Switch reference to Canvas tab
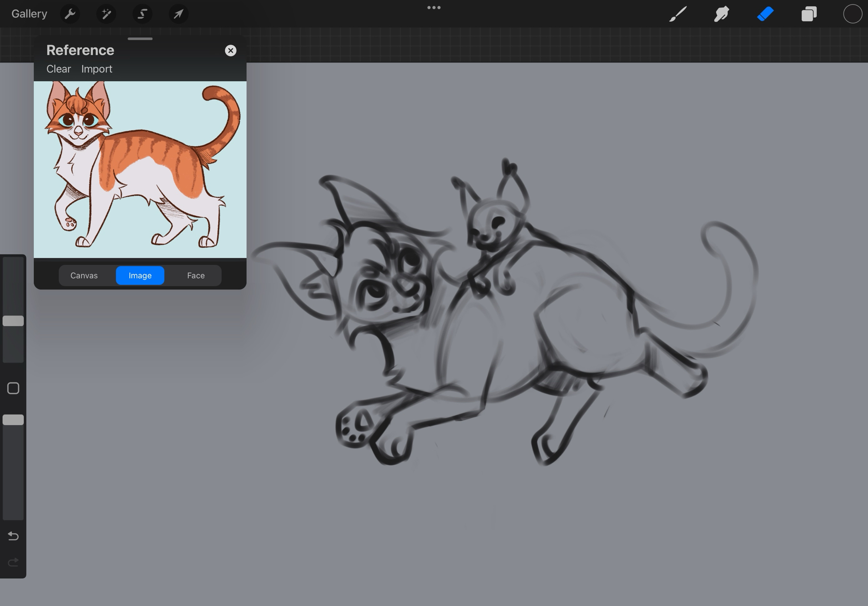 tap(84, 276)
